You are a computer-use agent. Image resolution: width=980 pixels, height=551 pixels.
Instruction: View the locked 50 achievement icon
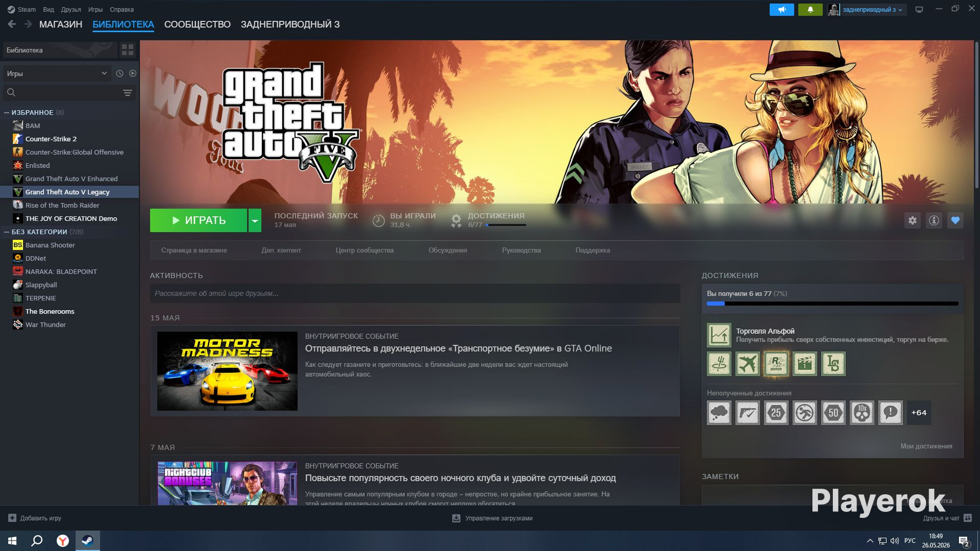[833, 413]
